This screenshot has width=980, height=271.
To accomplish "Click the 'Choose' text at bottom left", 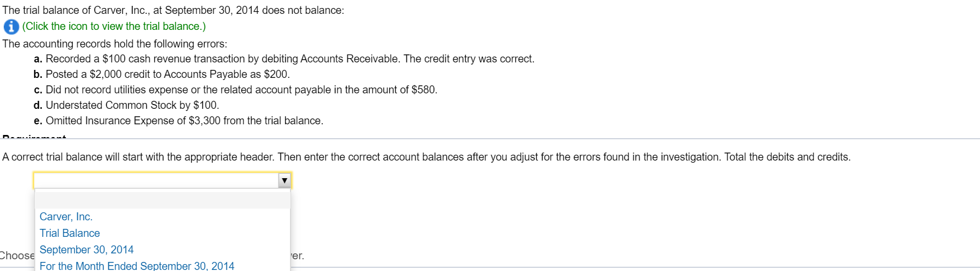I will click(17, 256).
